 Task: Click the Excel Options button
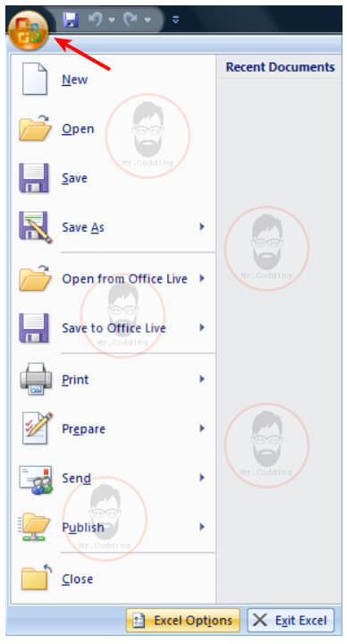click(182, 620)
